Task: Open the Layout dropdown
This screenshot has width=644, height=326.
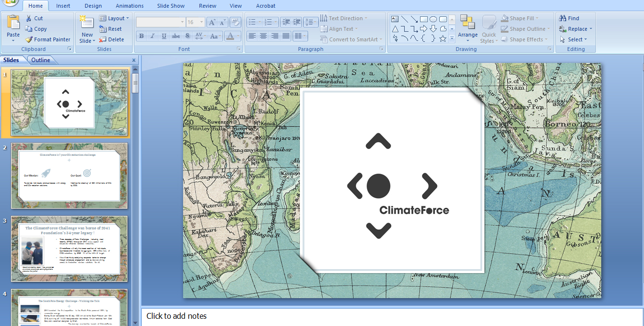Action: (114, 18)
